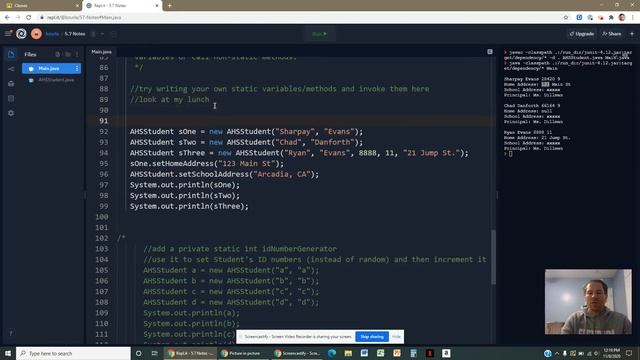640x360 pixels.
Task: Open Microsoft Edge from taskbar
Action: 332,353
